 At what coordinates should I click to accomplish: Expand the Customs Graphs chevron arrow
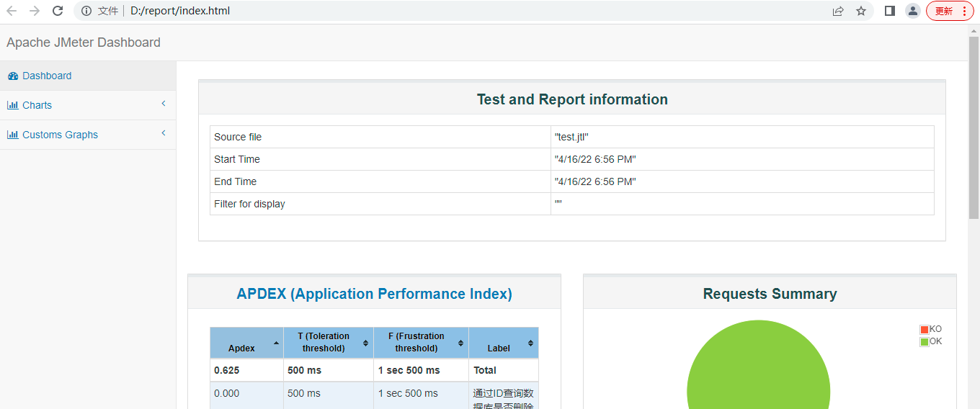(164, 133)
